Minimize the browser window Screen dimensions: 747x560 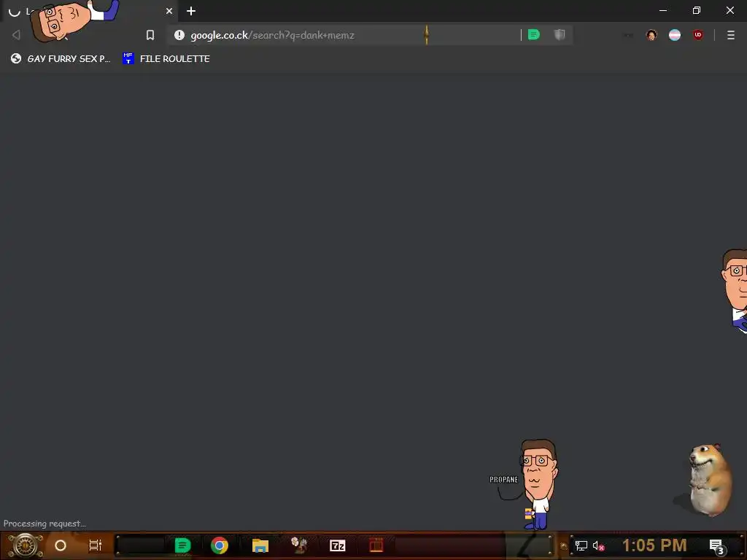pos(662,10)
